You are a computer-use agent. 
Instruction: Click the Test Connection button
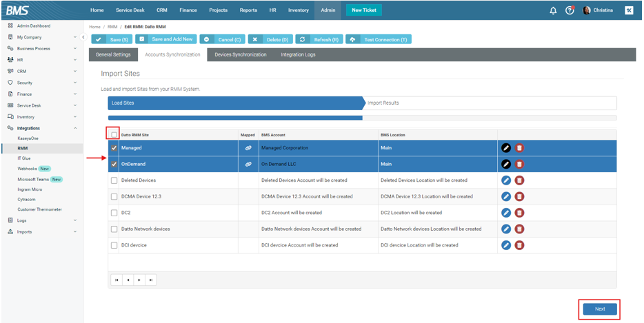[x=379, y=39]
